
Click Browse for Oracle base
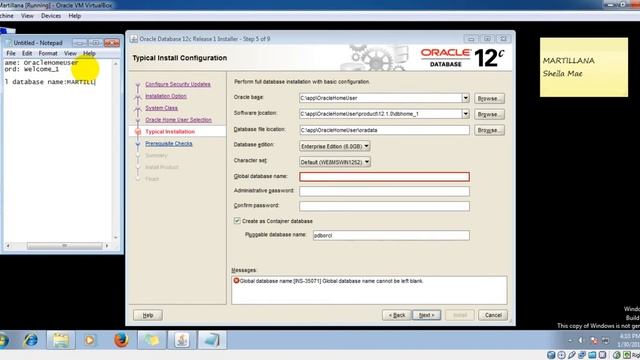coord(489,98)
